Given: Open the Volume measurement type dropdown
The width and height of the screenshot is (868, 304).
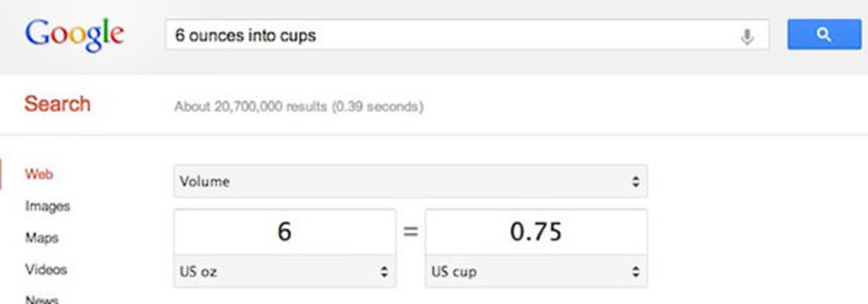Looking at the screenshot, I should 410,182.
